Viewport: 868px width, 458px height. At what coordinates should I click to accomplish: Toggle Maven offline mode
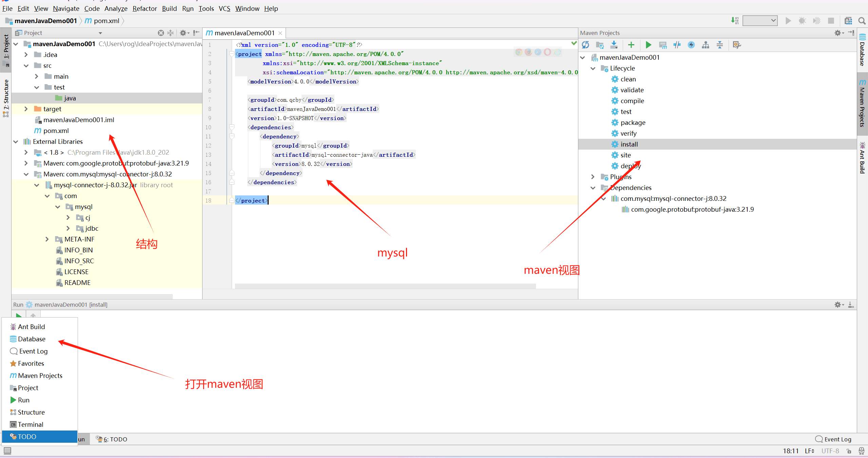click(x=677, y=45)
